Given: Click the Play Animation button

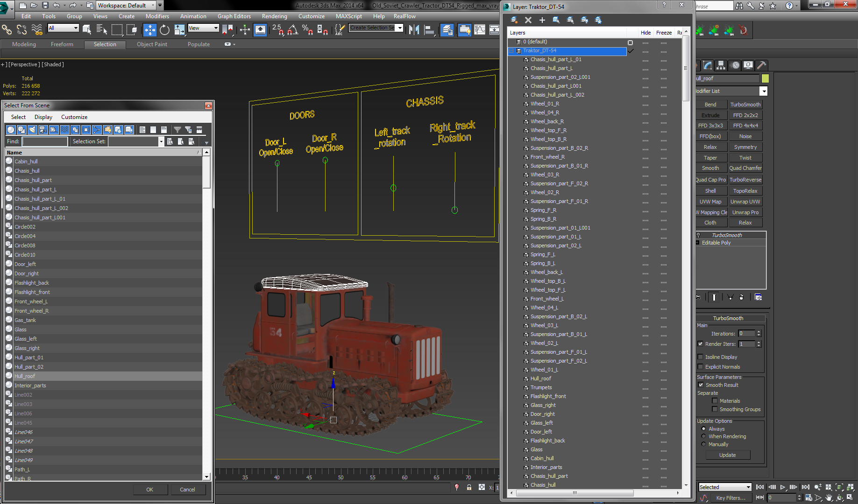Looking at the screenshot, I should click(x=783, y=487).
